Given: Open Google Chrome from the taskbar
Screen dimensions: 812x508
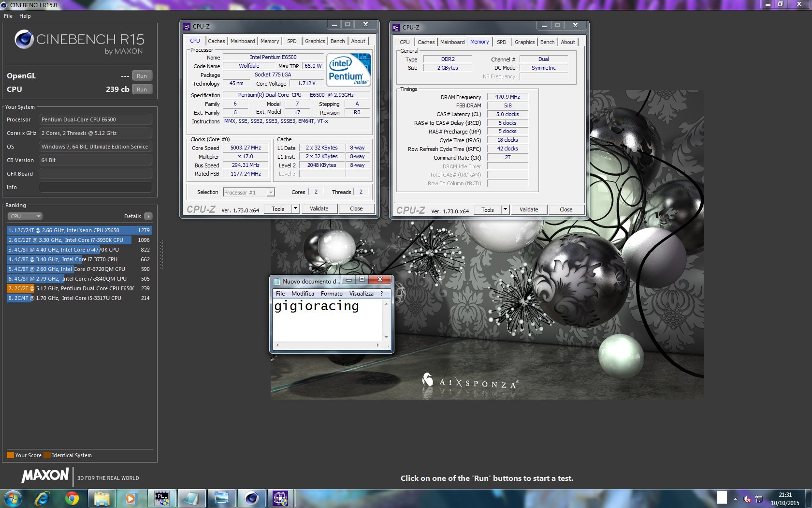Looking at the screenshot, I should (72, 498).
